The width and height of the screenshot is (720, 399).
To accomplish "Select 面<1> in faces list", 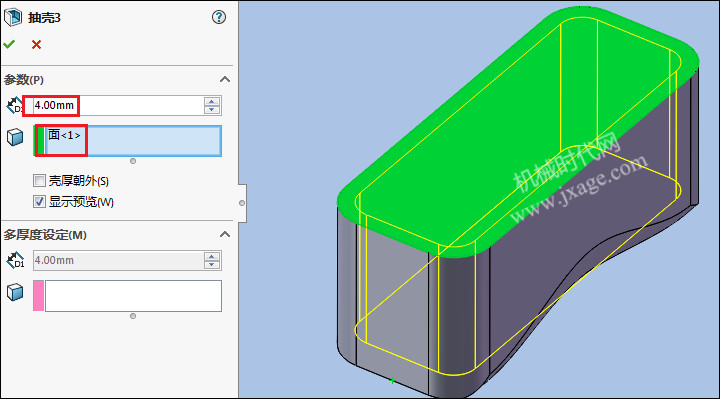I will click(64, 135).
